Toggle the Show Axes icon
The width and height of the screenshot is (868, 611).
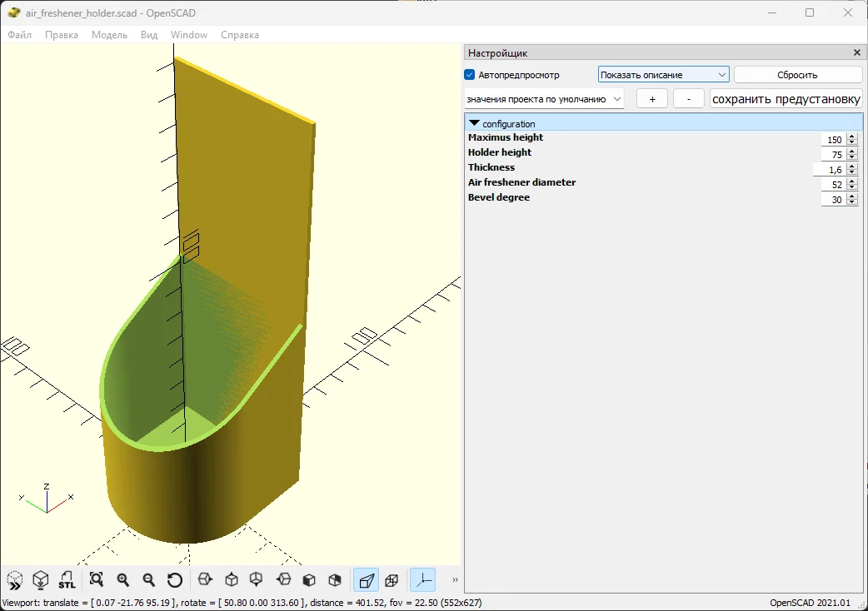click(423, 580)
